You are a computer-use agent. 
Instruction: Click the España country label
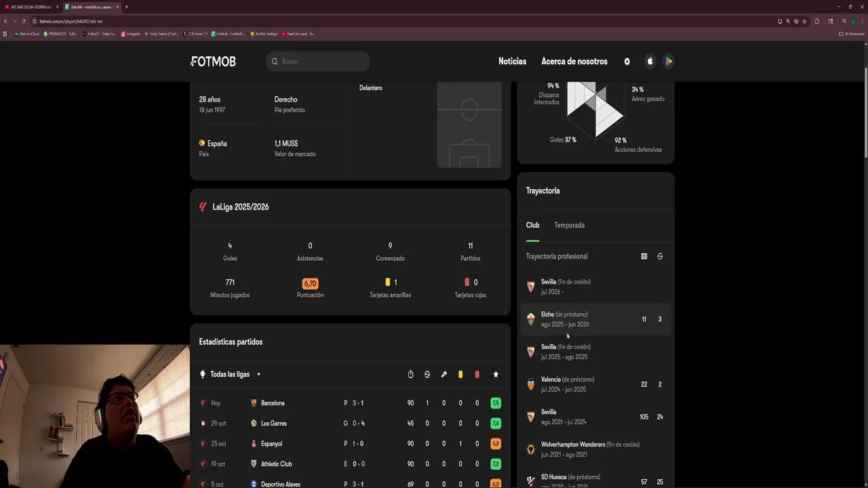pos(217,144)
